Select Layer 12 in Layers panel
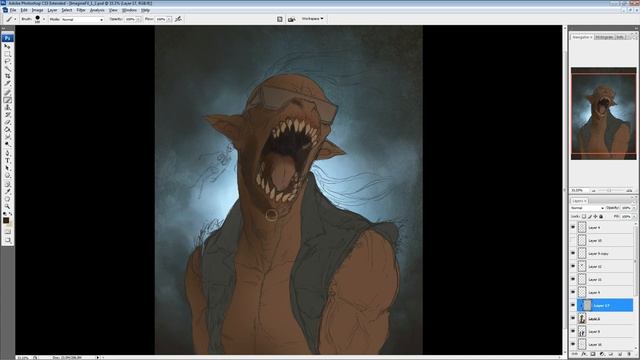This screenshot has width=640, height=360. 604,267
